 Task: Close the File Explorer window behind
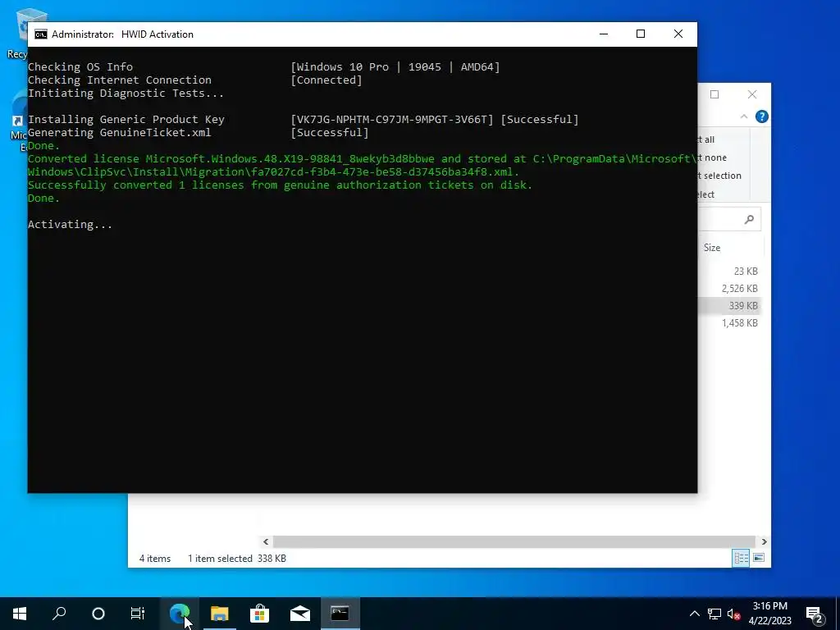click(752, 95)
